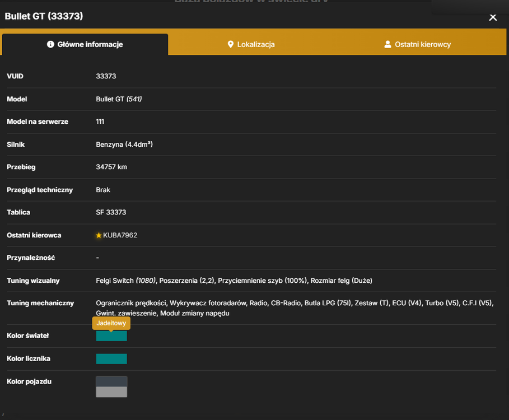Click the Jadeitowy tooltip label
Image resolution: width=509 pixels, height=420 pixels.
pos(111,323)
